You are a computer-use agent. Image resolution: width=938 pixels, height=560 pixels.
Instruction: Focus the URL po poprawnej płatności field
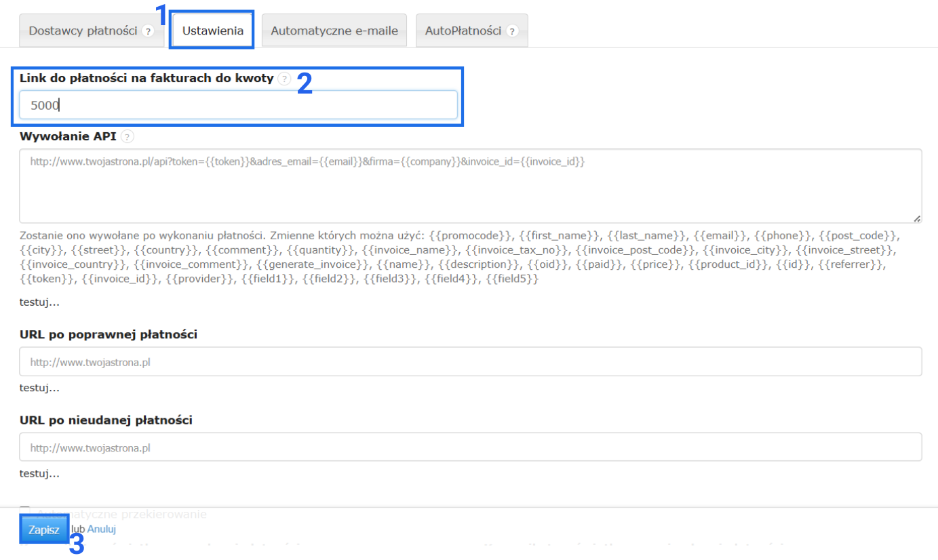pos(471,361)
